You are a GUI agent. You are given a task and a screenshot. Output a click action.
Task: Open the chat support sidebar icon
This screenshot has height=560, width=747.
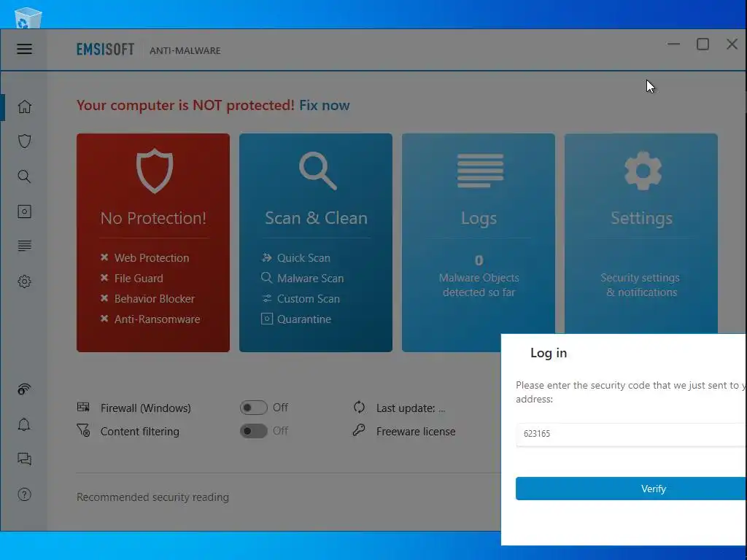24,459
